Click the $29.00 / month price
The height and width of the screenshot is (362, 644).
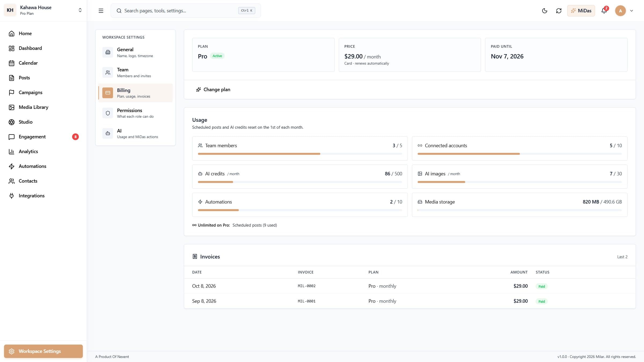click(362, 57)
